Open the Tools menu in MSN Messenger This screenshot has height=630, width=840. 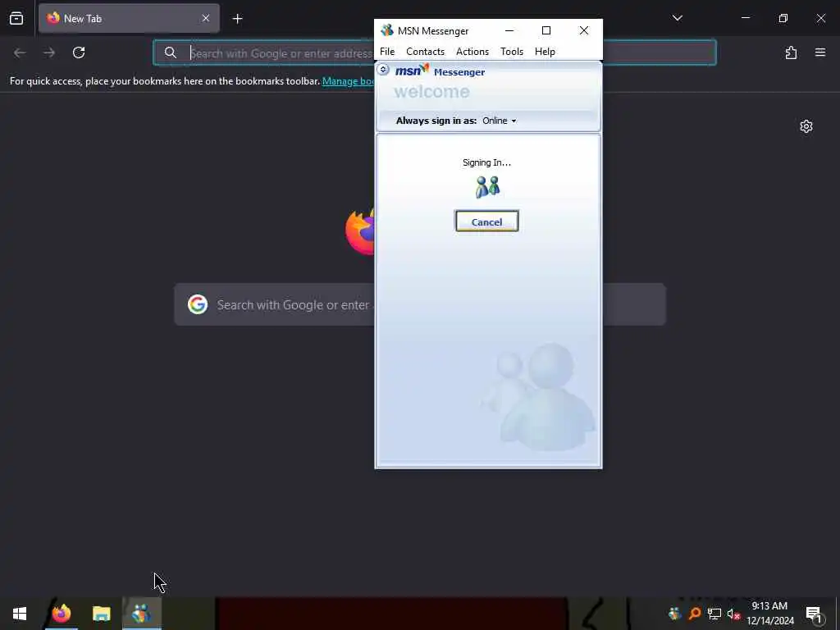(512, 52)
